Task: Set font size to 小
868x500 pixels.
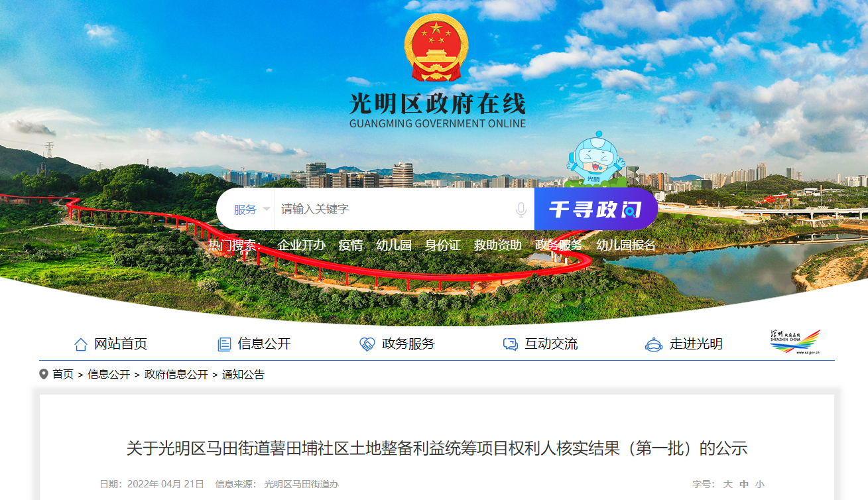Action: tap(760, 484)
